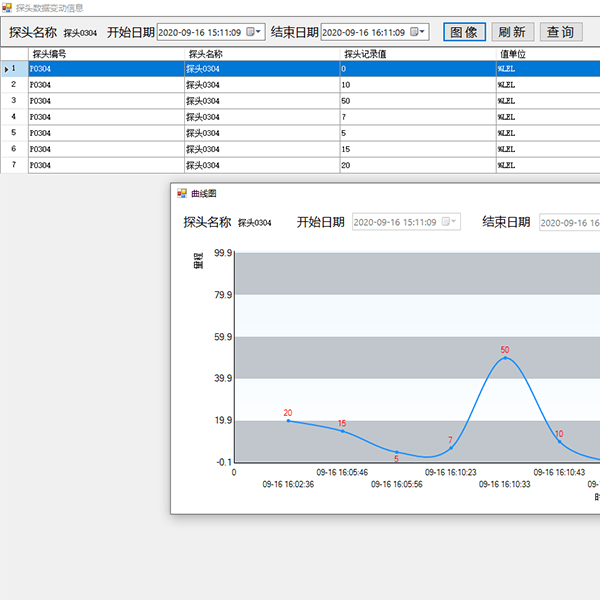This screenshot has height=600, width=600.
Task: Click the calendar icon in main 开始日期 picker
Action: (249, 32)
